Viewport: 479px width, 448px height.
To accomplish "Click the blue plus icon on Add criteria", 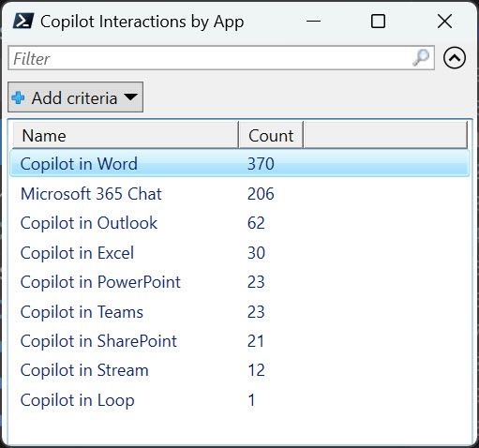I will tap(18, 97).
